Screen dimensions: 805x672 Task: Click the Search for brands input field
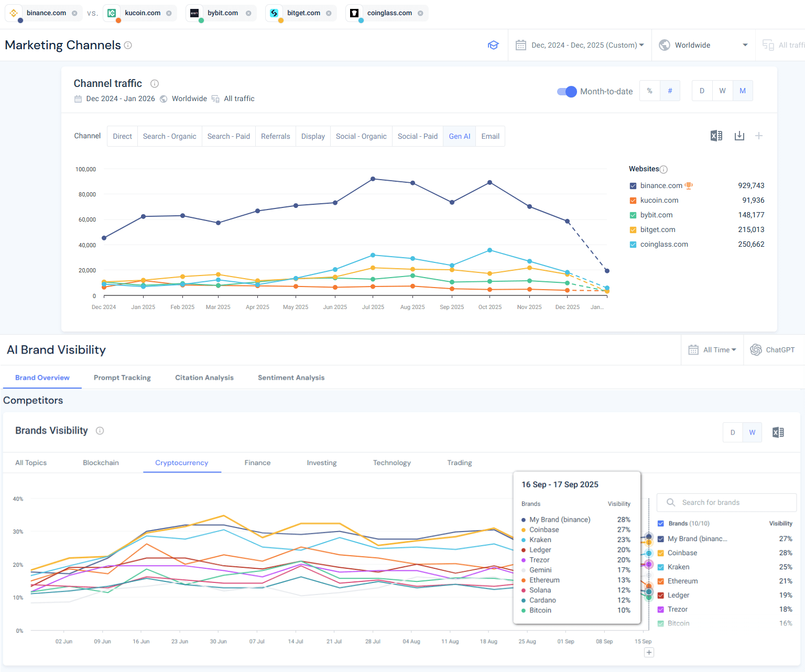(726, 502)
